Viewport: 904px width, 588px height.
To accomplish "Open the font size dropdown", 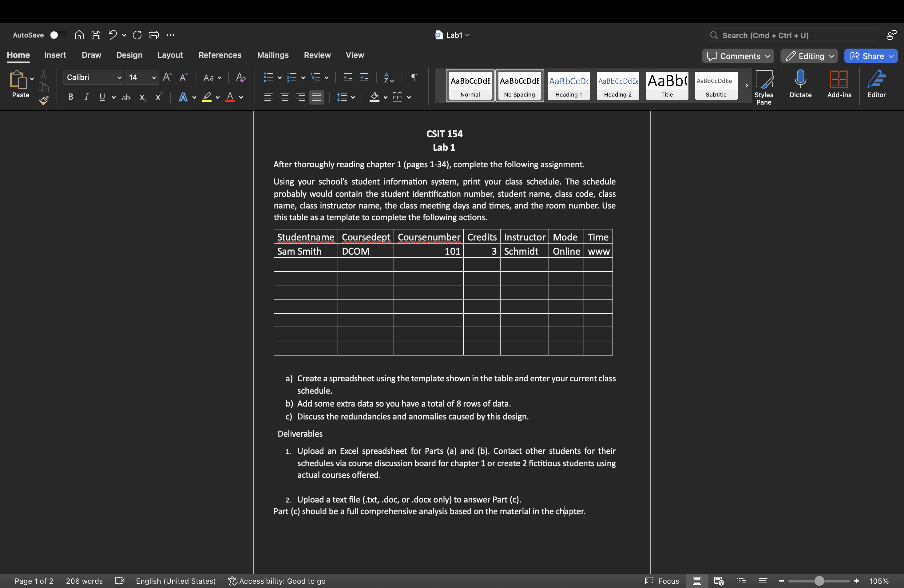I will tap(153, 77).
